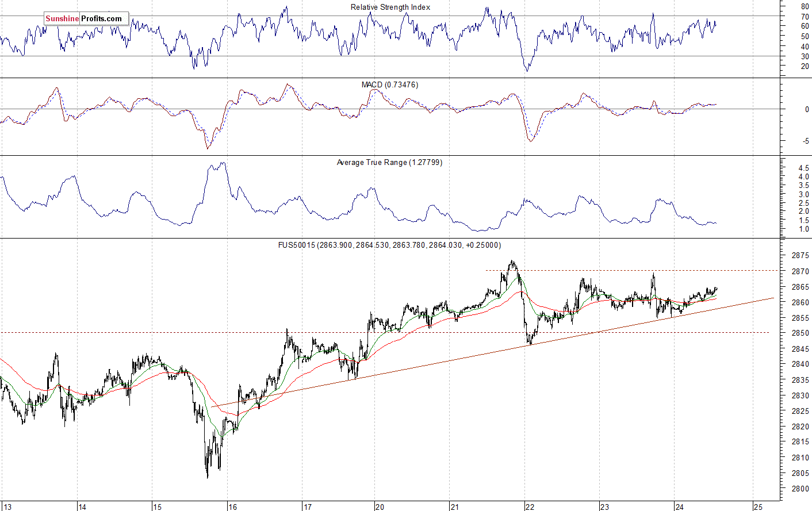Select date label 20 on the time axis
This screenshot has width=812, height=511.
[380, 506]
